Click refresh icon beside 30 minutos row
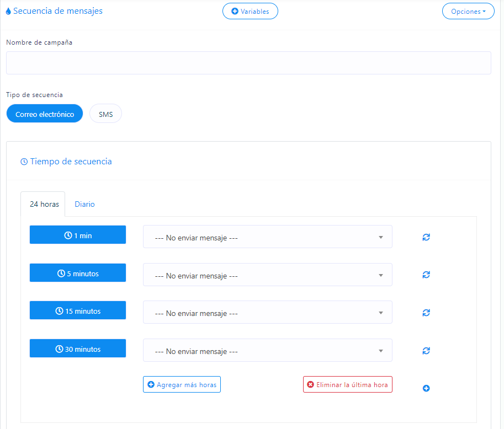 (426, 351)
